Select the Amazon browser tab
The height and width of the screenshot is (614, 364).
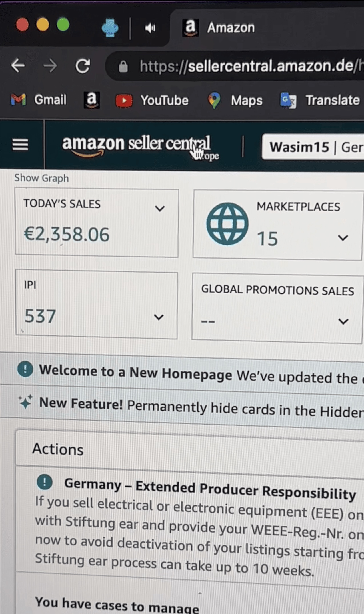[x=219, y=27]
